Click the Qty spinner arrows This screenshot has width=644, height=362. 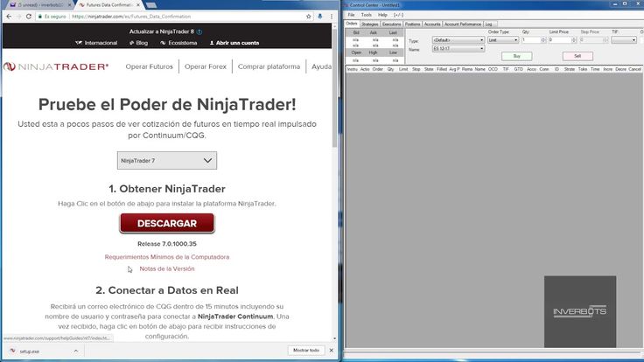point(543,40)
